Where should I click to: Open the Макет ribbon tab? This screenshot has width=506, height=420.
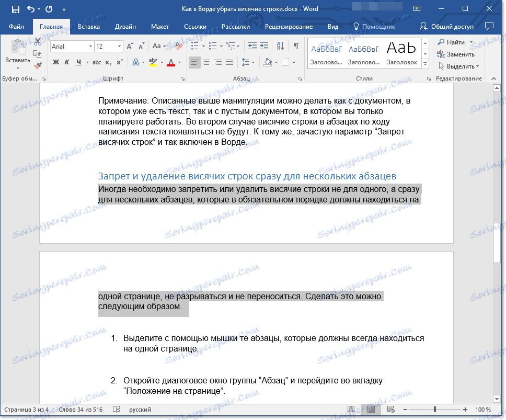[160, 27]
